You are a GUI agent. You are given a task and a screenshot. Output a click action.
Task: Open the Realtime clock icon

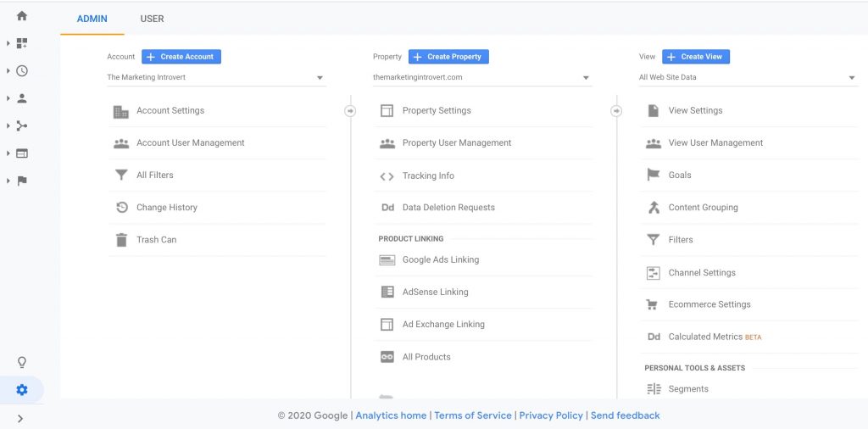click(21, 71)
